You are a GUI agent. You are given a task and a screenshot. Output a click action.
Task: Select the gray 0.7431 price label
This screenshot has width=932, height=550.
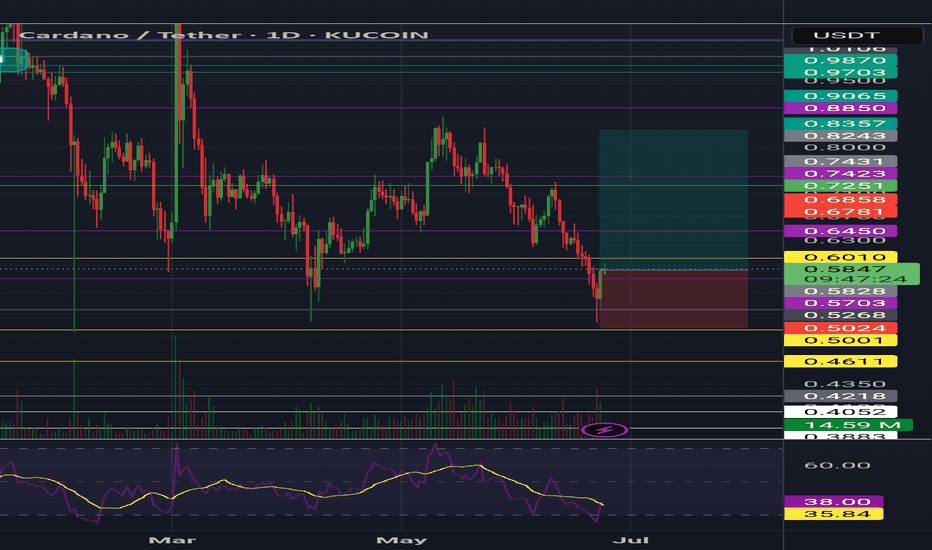click(x=840, y=162)
